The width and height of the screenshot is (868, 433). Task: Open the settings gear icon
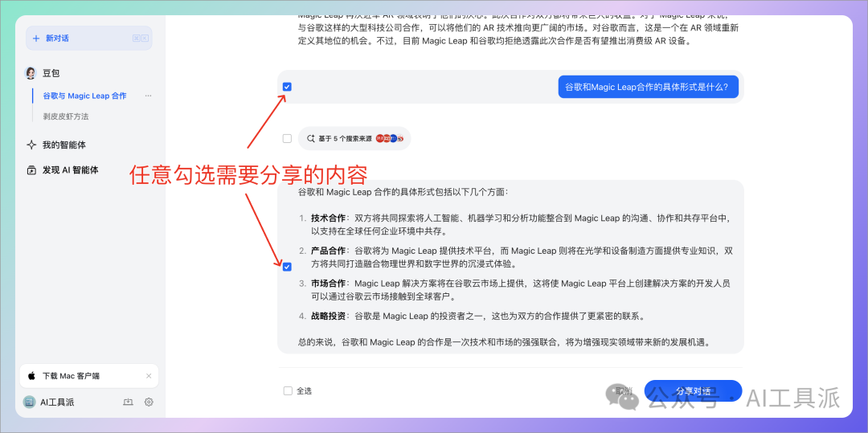point(149,402)
